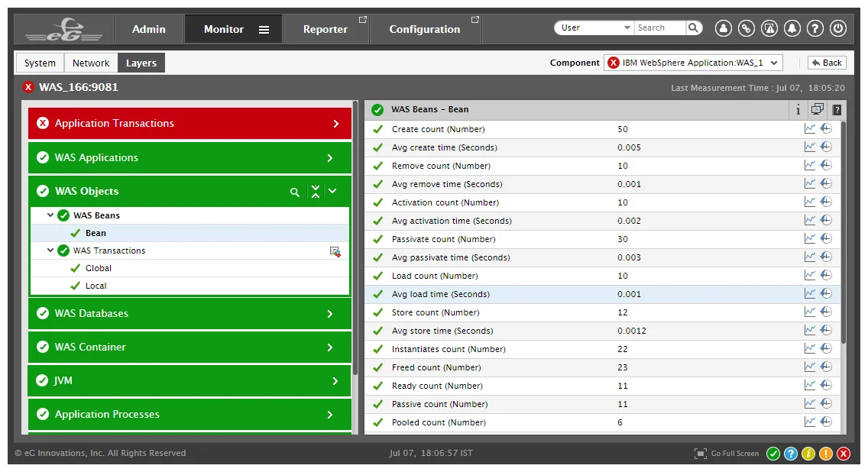Click the orange major status icon in footer
Screen dimensions: 868x472
click(x=826, y=454)
